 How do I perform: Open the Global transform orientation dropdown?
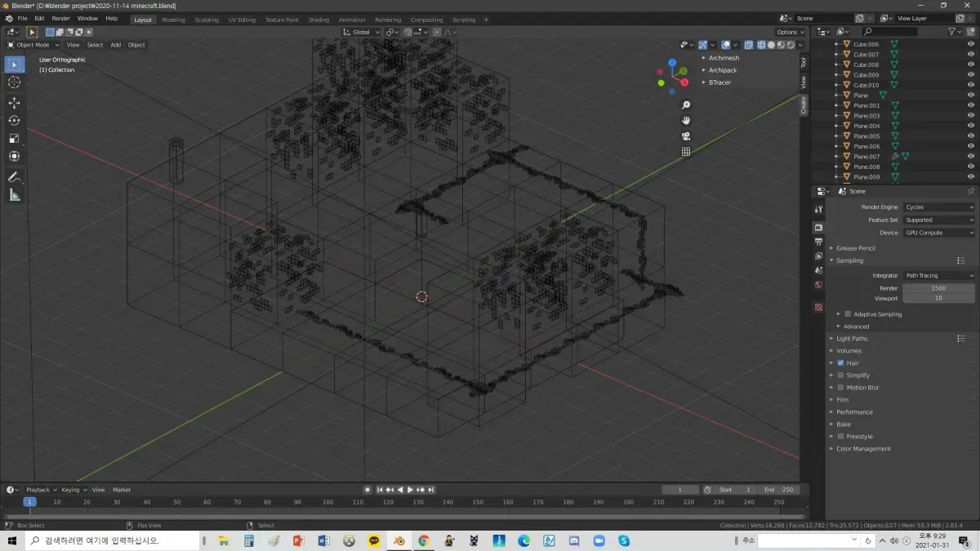coord(361,32)
